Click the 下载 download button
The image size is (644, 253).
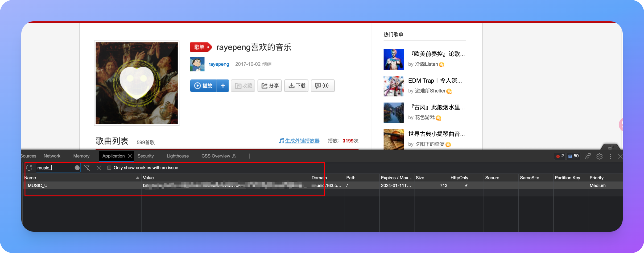click(x=296, y=86)
